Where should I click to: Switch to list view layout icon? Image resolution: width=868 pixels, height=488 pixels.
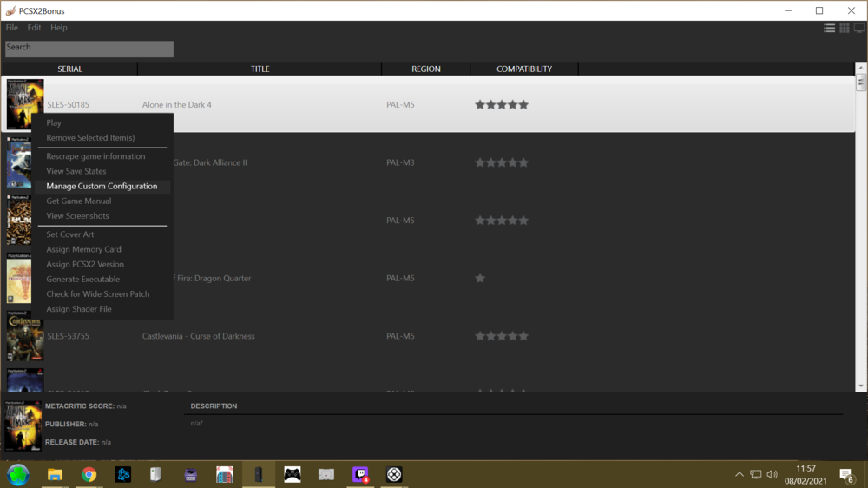point(829,28)
